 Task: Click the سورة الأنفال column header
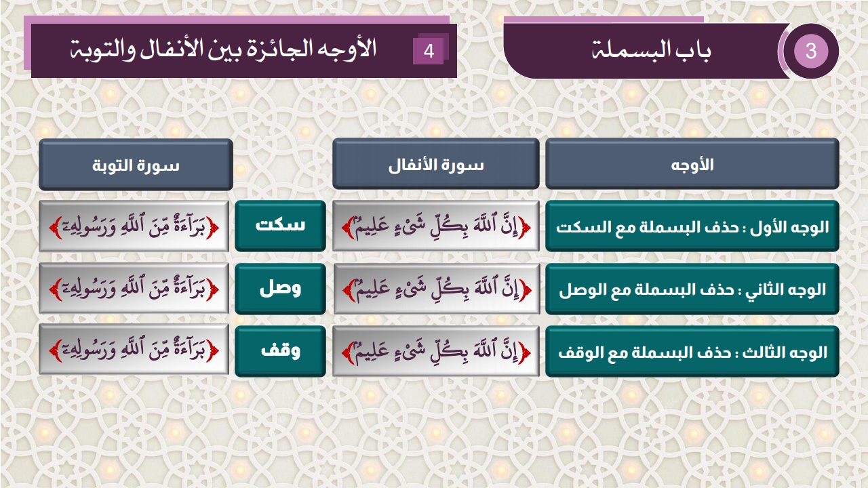coord(436,165)
